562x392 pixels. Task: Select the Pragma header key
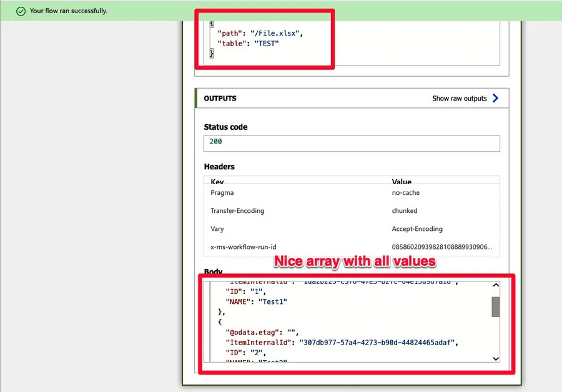click(x=222, y=193)
